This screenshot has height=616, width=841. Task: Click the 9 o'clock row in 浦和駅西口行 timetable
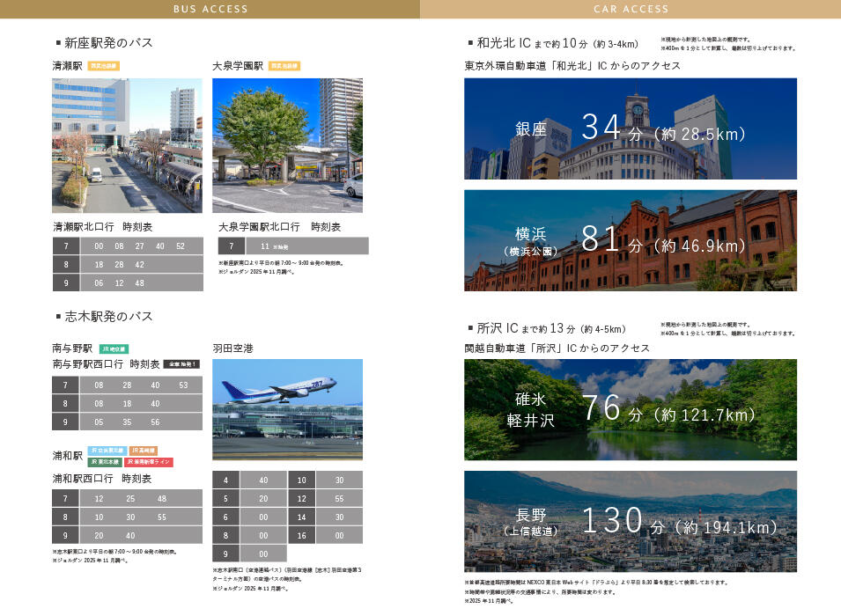pos(127,535)
